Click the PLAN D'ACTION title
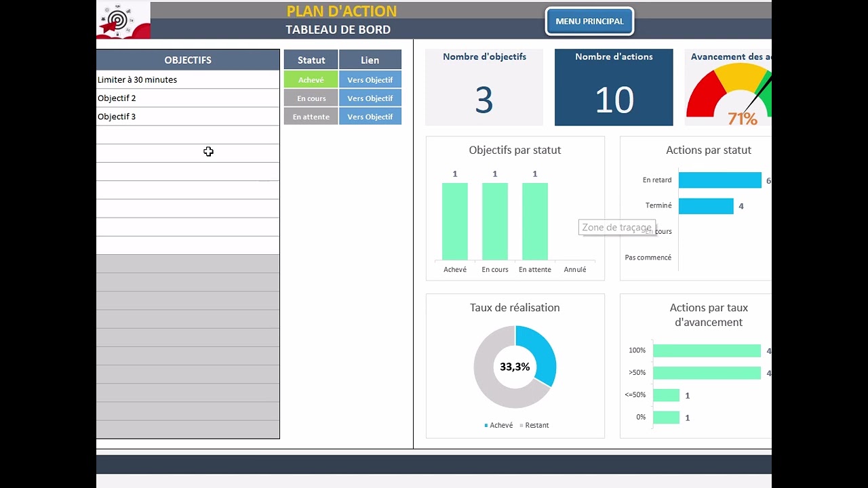 tap(342, 11)
